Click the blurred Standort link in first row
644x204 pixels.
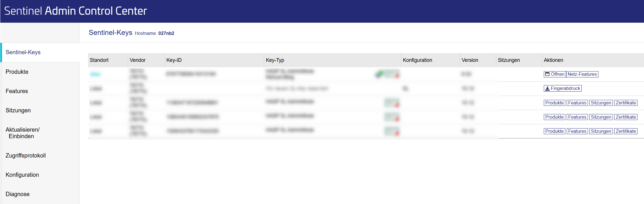(95, 74)
